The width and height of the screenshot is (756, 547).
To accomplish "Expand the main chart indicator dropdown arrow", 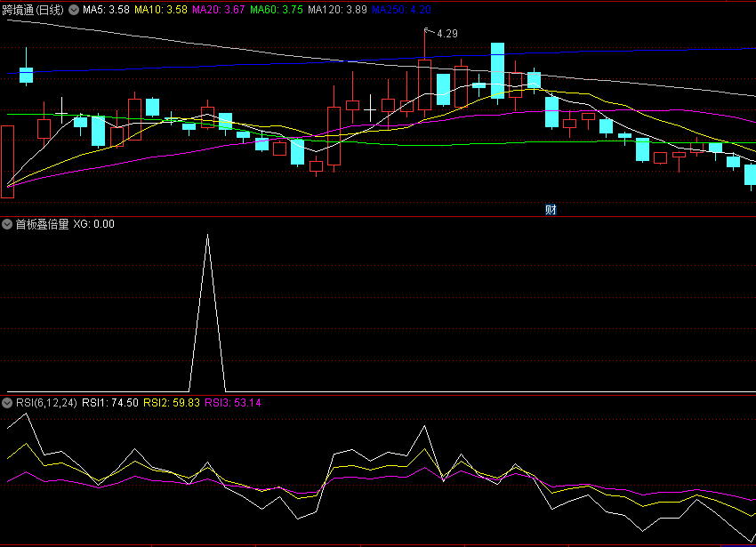I will coord(74,10).
